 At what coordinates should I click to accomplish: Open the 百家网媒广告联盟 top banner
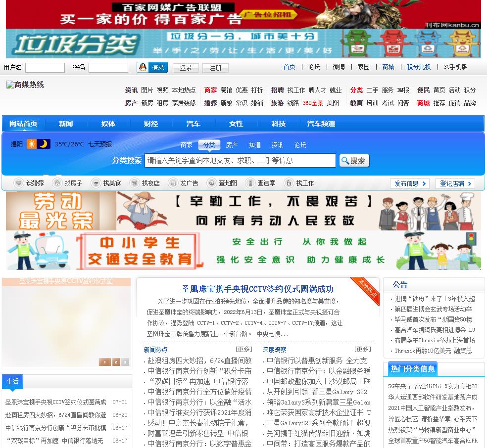pyautogui.click(x=243, y=14)
